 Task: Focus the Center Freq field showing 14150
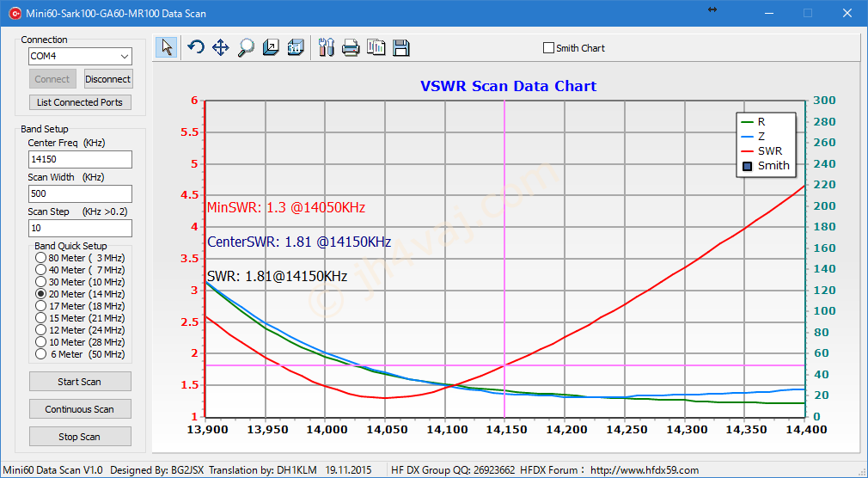(80, 160)
